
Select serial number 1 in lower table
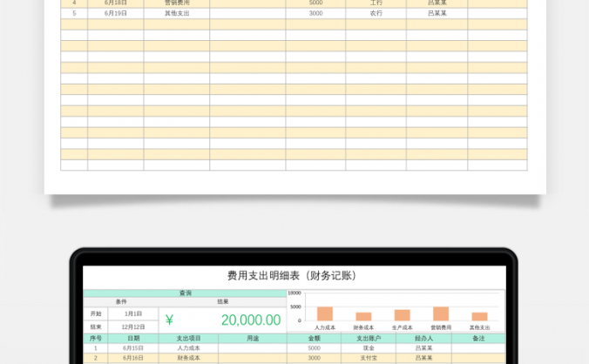pyautogui.click(x=96, y=347)
